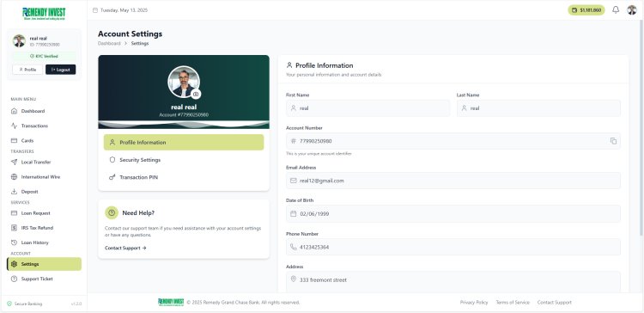Screen dimensions: 644x313
Task: Select International Wire in sidebar
Action: click(44, 177)
